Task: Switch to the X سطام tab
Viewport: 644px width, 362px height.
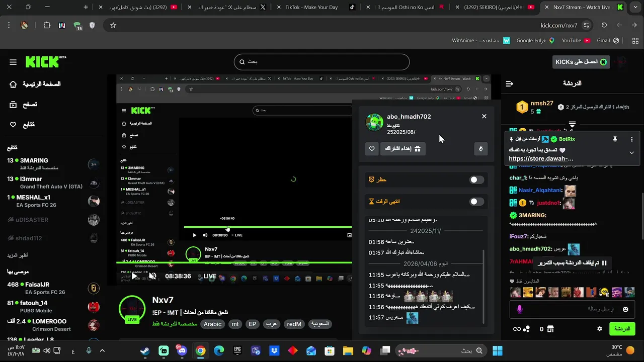Action: tap(228, 7)
